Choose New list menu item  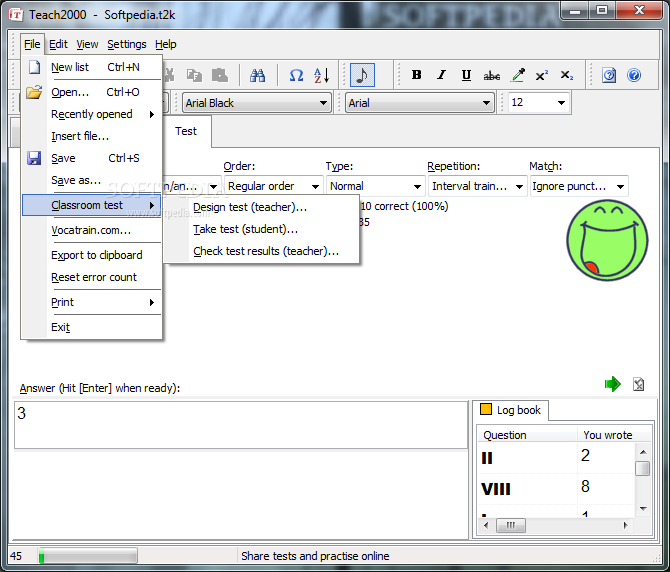92,67
